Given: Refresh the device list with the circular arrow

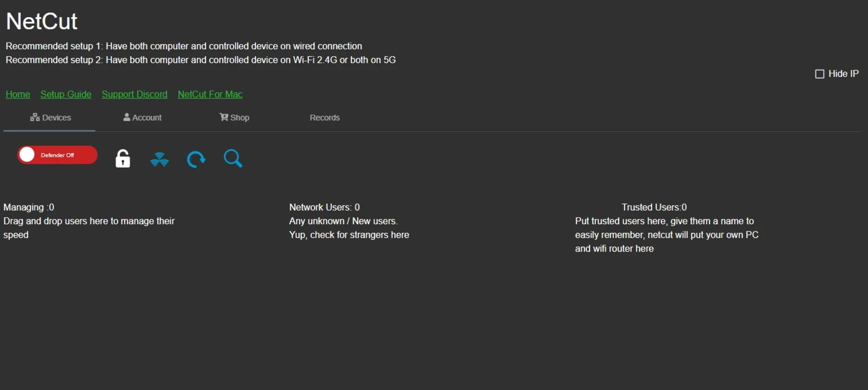Looking at the screenshot, I should 196,159.
